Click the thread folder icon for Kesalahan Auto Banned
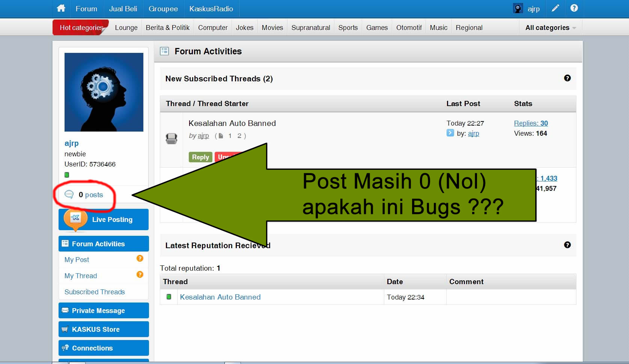 click(x=172, y=139)
